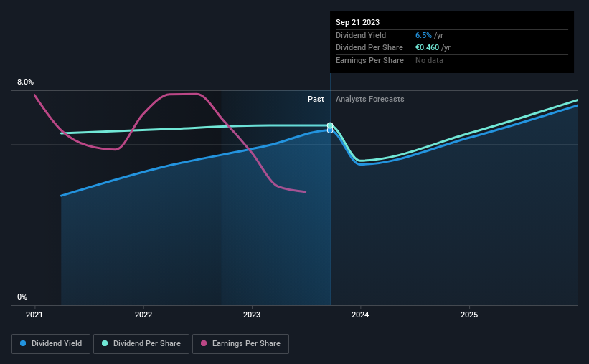
Task: Select the 2023 x-axis label
Action: [x=252, y=315]
